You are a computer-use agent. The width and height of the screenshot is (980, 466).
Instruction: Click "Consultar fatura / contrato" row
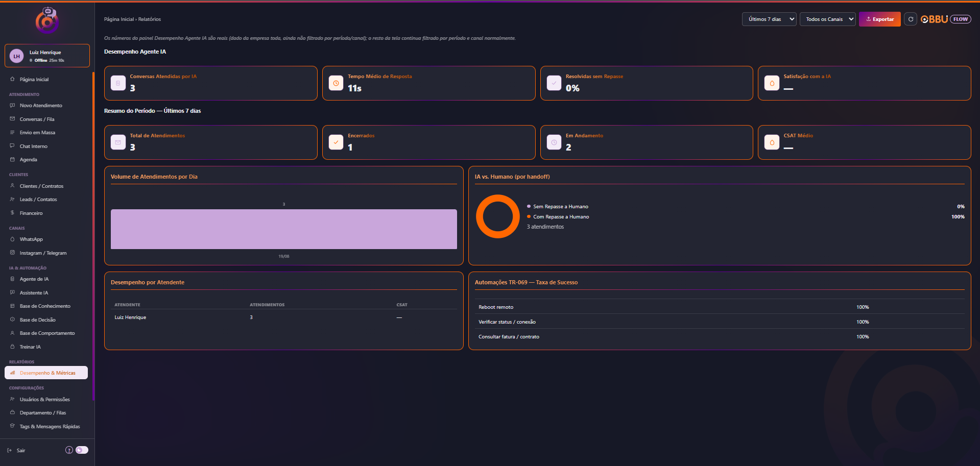click(x=720, y=336)
